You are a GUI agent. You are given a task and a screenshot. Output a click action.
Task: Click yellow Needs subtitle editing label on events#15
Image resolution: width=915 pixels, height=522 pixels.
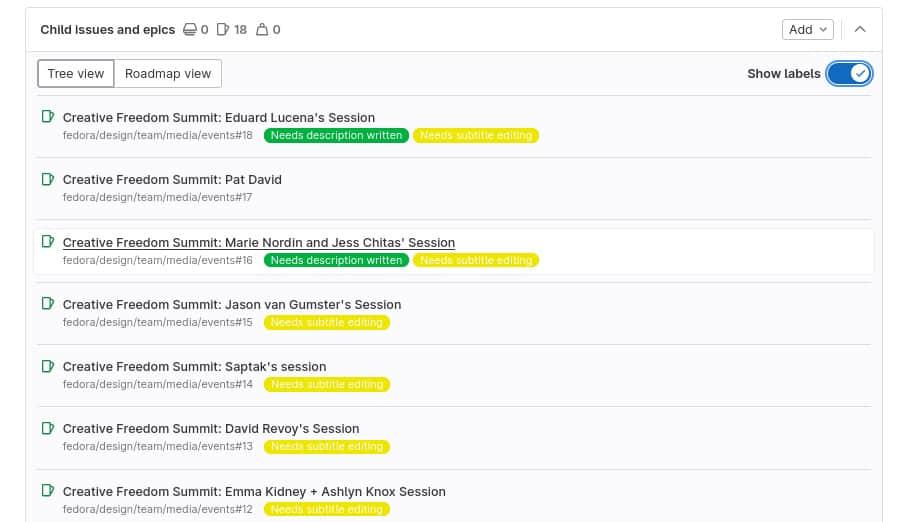point(326,322)
